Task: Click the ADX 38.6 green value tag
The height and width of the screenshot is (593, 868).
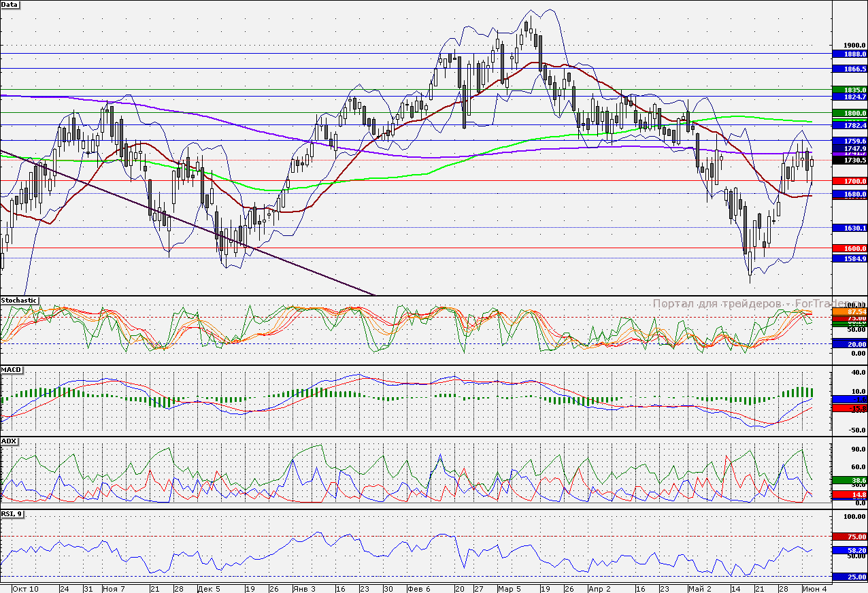Action: (x=849, y=480)
